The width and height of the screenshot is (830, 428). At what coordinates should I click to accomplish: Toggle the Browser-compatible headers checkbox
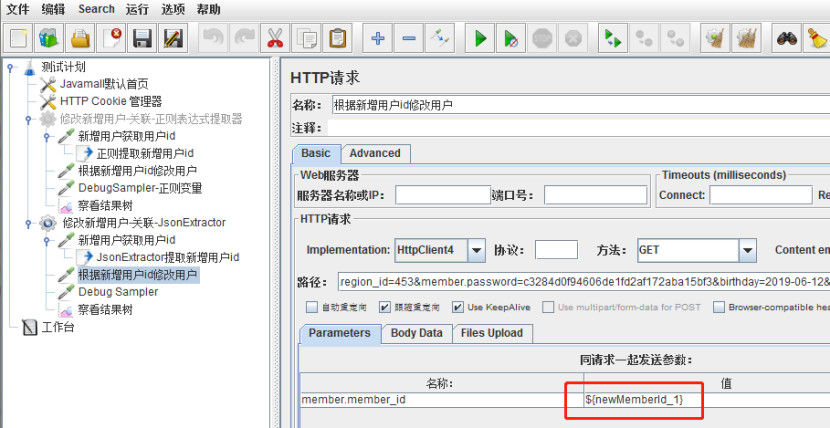719,307
